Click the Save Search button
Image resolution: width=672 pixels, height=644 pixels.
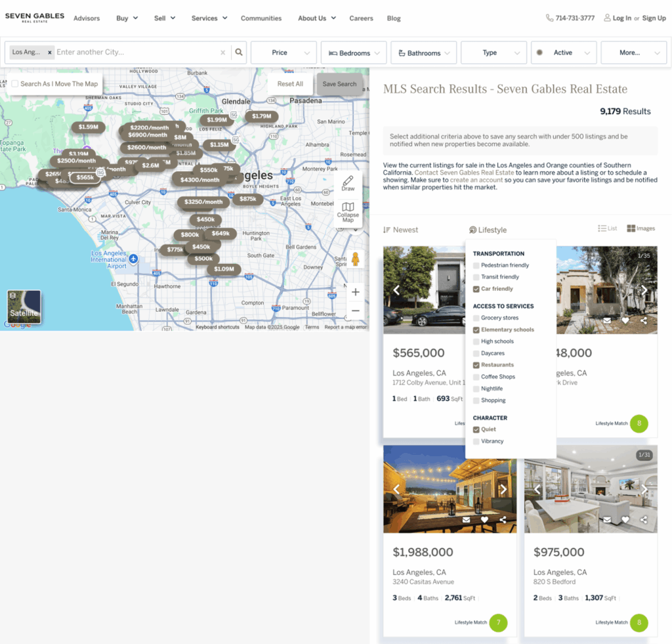(x=339, y=84)
